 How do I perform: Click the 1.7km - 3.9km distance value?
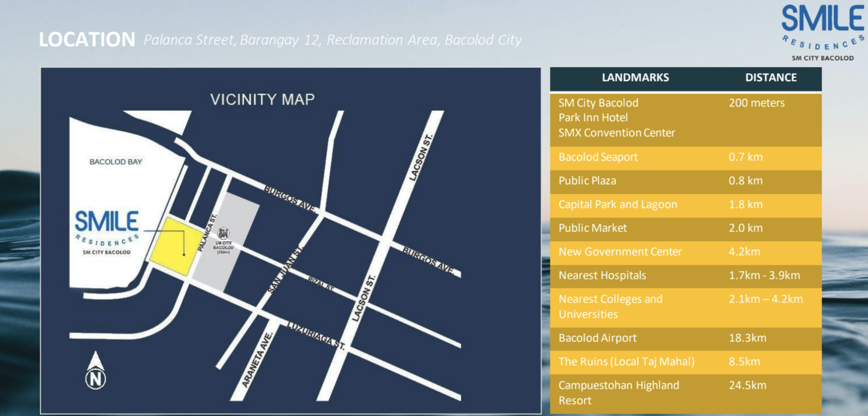pos(764,276)
